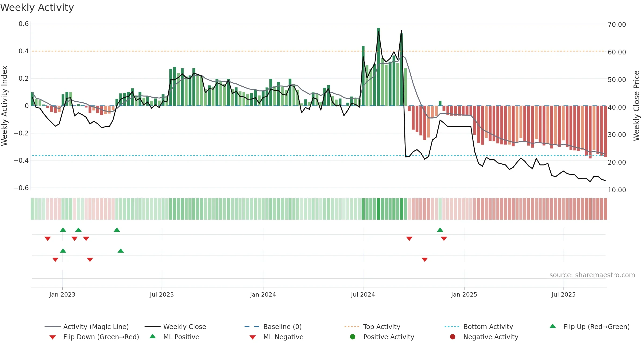The image size is (644, 362).
Task: Click the ML Negative legend triangle
Action: pos(253,337)
